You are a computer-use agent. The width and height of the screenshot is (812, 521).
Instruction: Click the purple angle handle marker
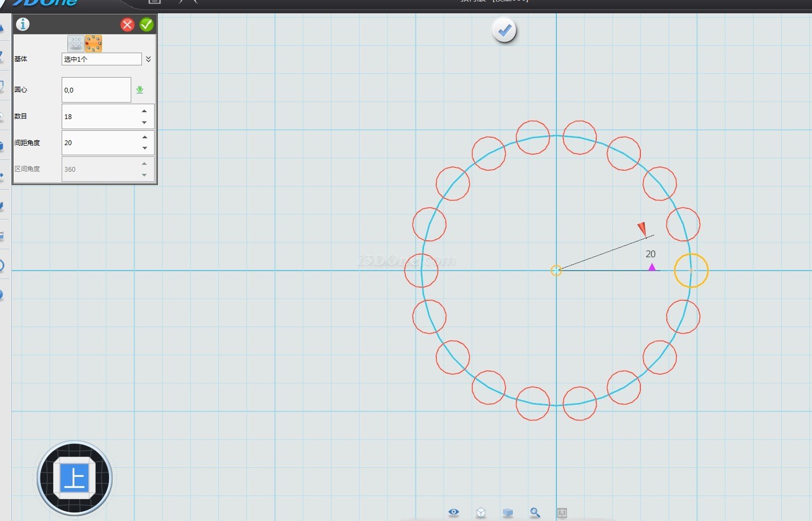pyautogui.click(x=652, y=267)
